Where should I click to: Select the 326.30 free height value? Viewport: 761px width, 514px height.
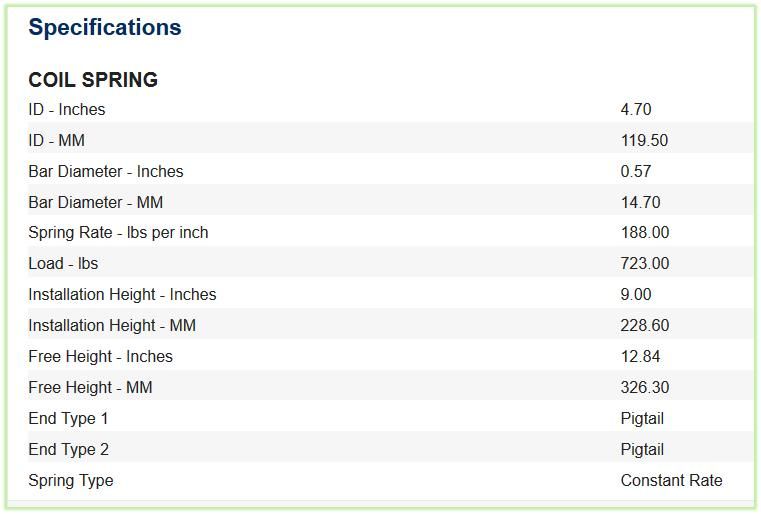pos(645,387)
